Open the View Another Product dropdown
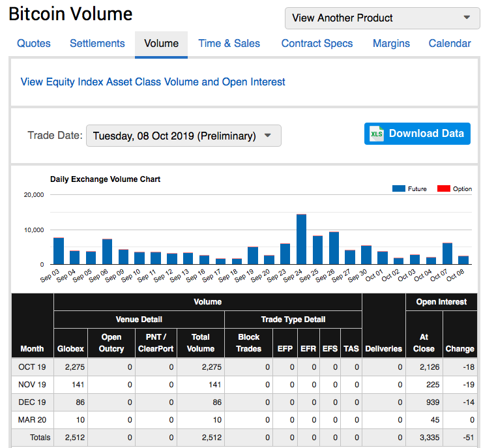481x448 pixels. (382, 18)
